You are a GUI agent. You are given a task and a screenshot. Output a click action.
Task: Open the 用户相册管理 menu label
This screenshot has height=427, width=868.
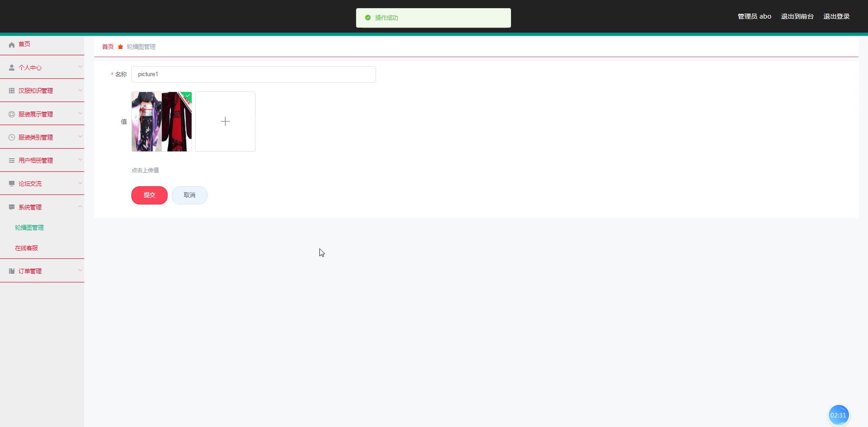pos(36,160)
